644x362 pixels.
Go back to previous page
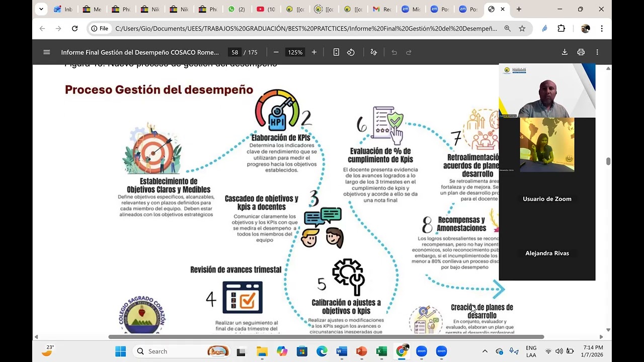pyautogui.click(x=42, y=29)
